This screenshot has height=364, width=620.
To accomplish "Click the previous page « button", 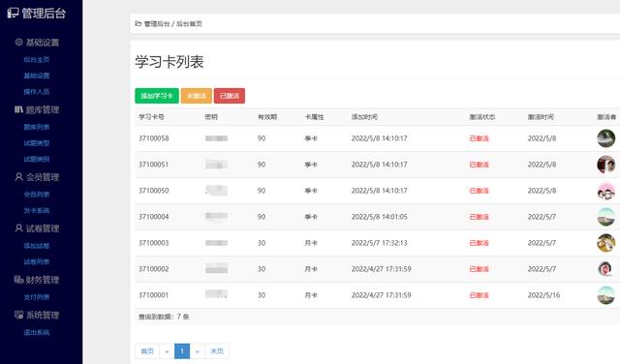I will [x=167, y=351].
